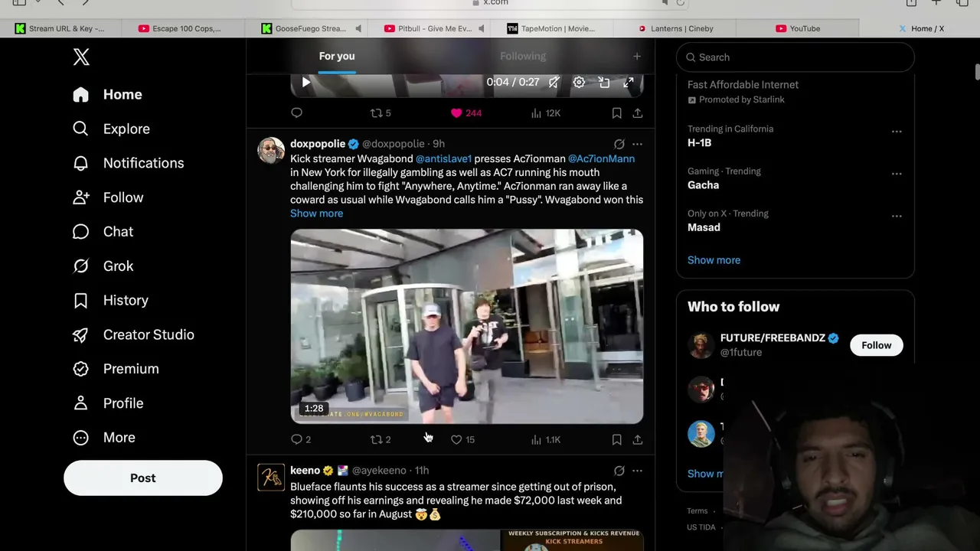The width and height of the screenshot is (980, 551).
Task: Open more options for H-1B trend
Action: 897,132
